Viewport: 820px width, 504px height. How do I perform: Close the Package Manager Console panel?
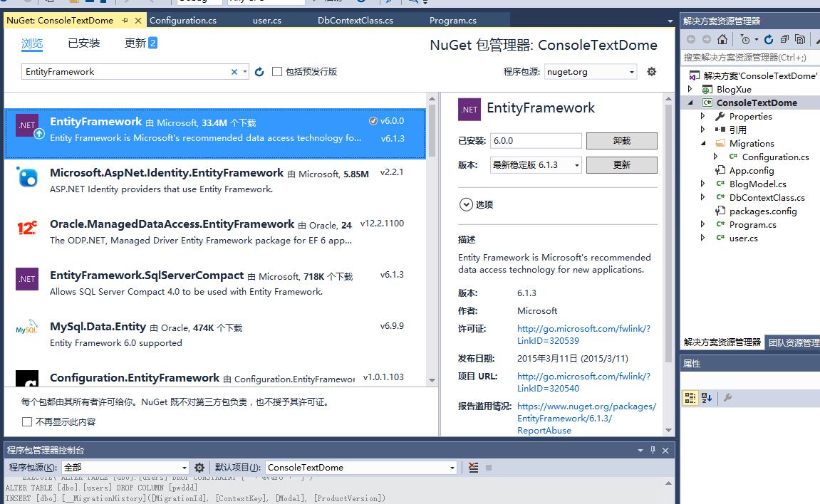tap(665, 450)
